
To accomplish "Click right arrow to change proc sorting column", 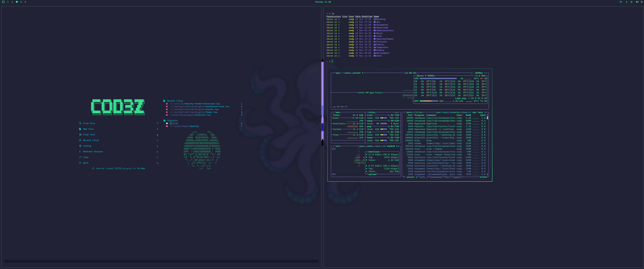I will tap(485, 112).
